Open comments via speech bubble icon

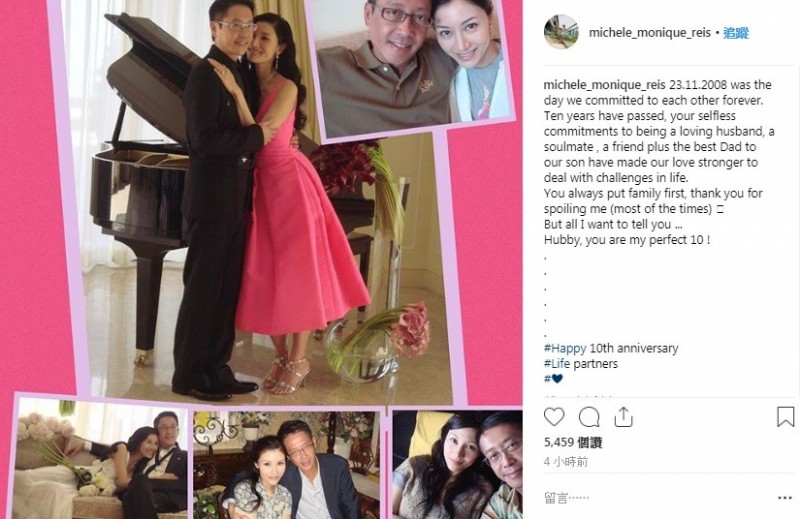589,417
